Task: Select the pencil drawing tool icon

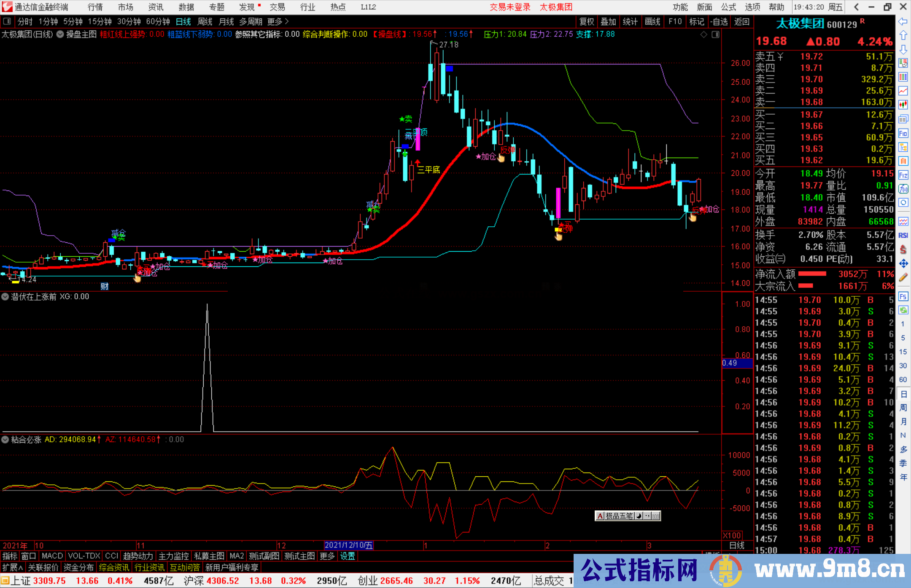Action: [903, 277]
